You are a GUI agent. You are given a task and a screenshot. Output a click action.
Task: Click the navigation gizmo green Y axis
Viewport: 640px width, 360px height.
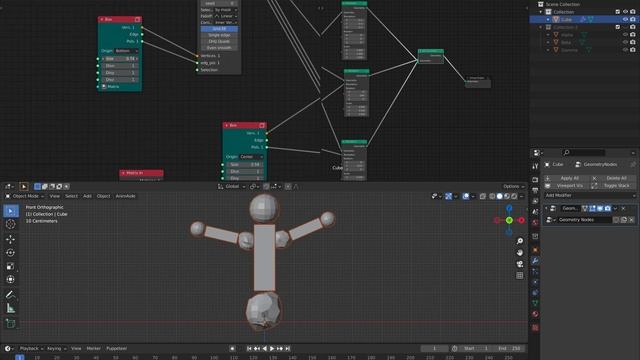(x=509, y=220)
